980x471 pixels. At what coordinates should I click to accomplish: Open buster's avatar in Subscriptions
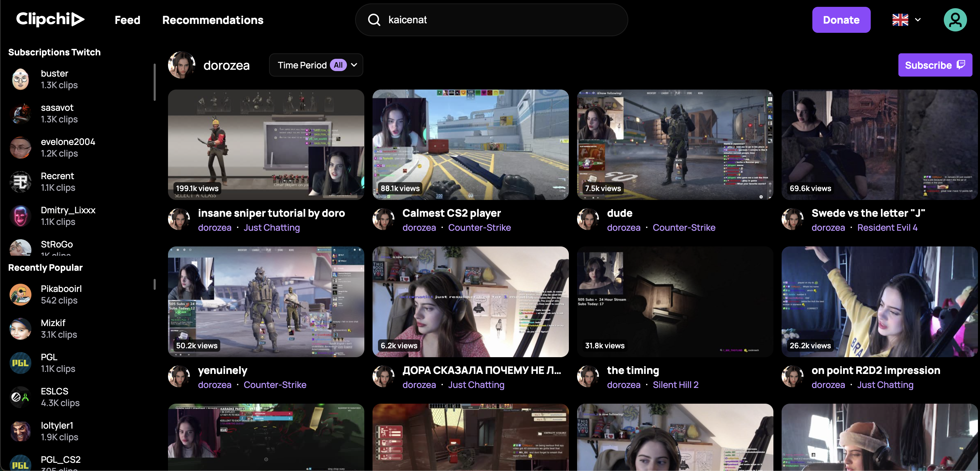[20, 79]
